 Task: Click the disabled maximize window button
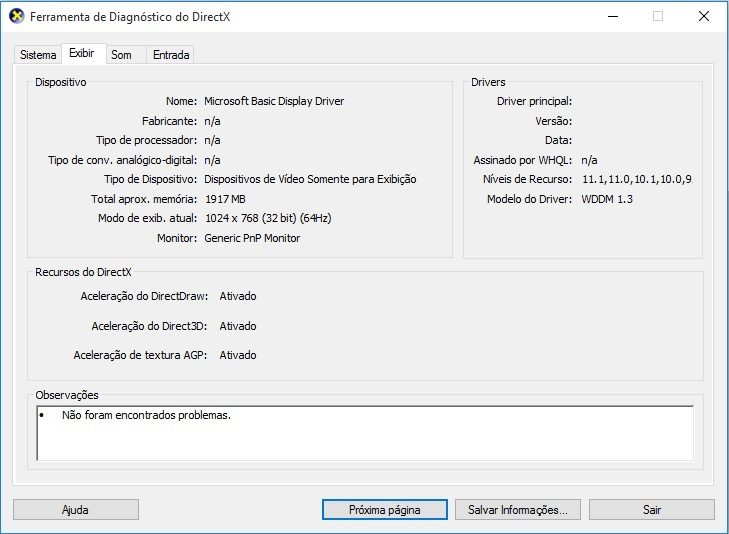pos(658,16)
